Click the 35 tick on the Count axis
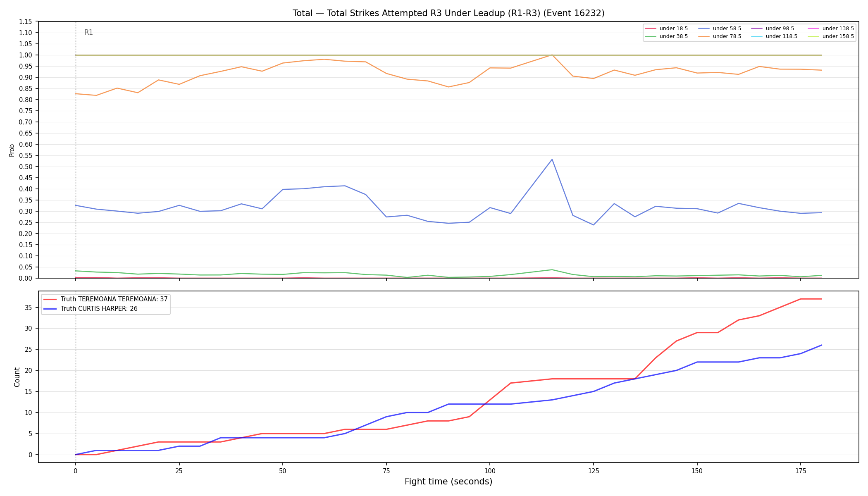The image size is (868, 496). pyautogui.click(x=29, y=308)
